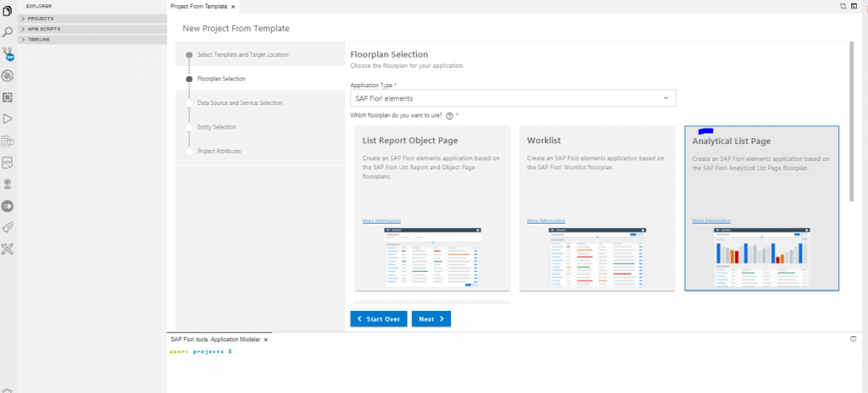Open the rocket icon view
The height and width of the screenshot is (393, 868).
7,228
